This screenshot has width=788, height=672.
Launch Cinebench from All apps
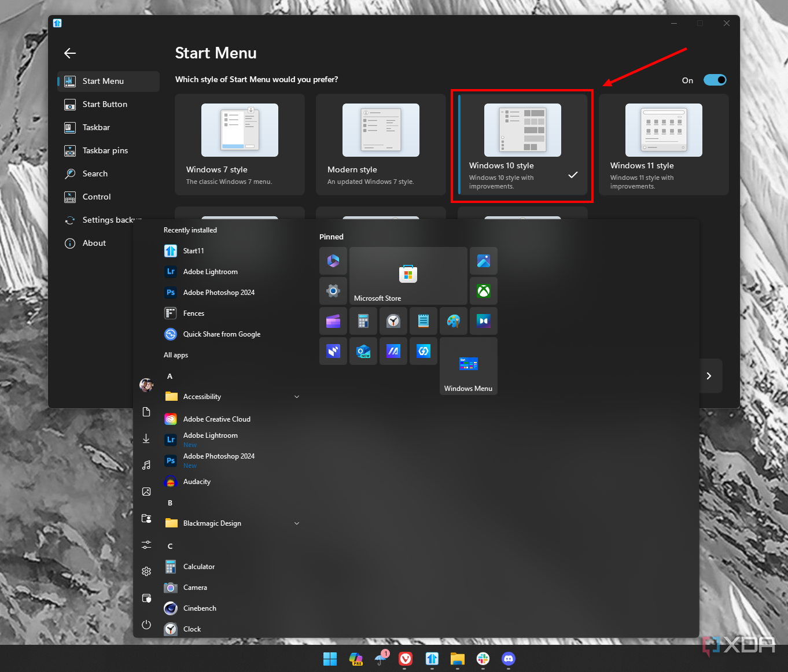point(233,608)
